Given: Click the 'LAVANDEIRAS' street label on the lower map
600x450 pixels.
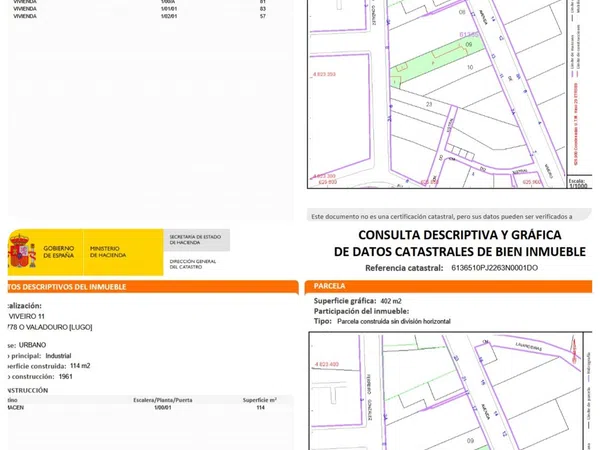Looking at the screenshot, I should [x=528, y=347].
